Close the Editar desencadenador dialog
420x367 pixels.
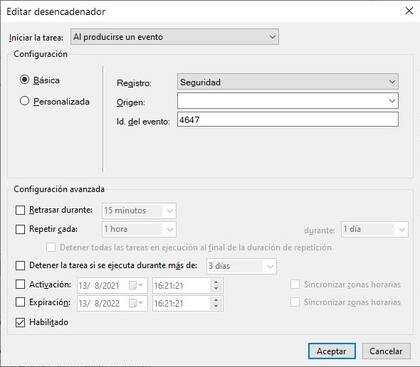409,11
